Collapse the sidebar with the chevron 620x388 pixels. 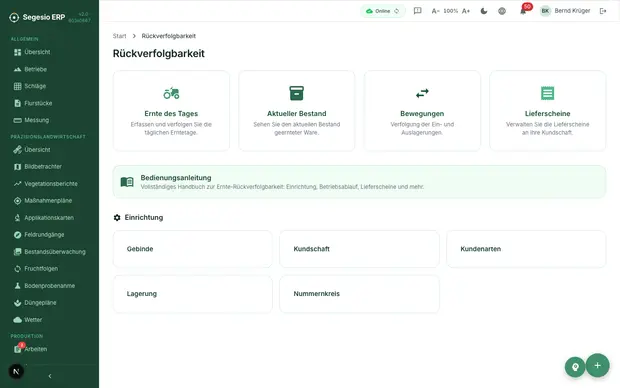[x=50, y=376]
